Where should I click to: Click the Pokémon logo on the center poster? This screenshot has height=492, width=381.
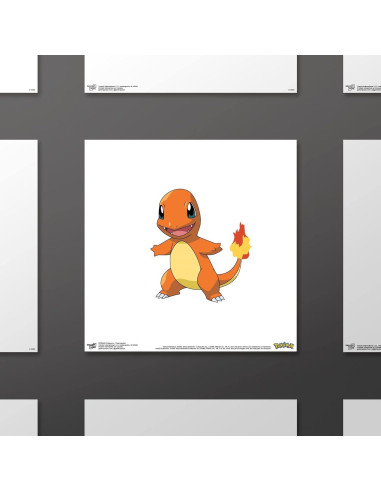pyautogui.click(x=284, y=346)
